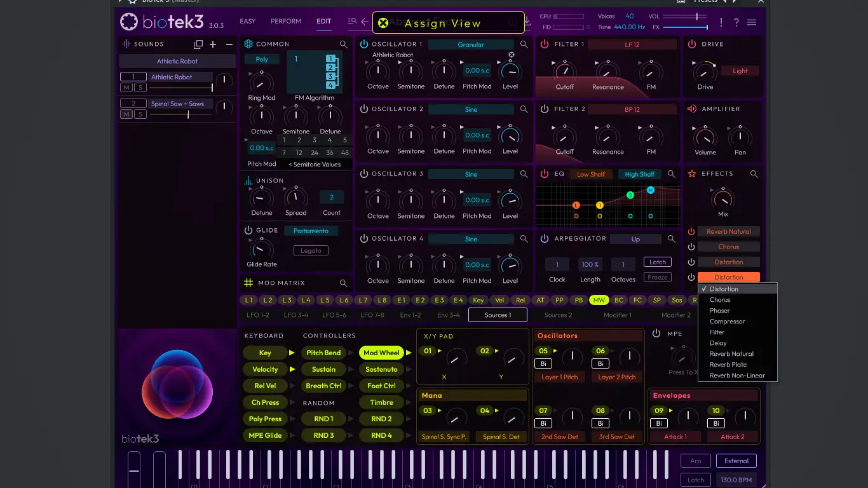Toggle the MPE power button
Image resolution: width=868 pixels, height=488 pixels.
656,334
